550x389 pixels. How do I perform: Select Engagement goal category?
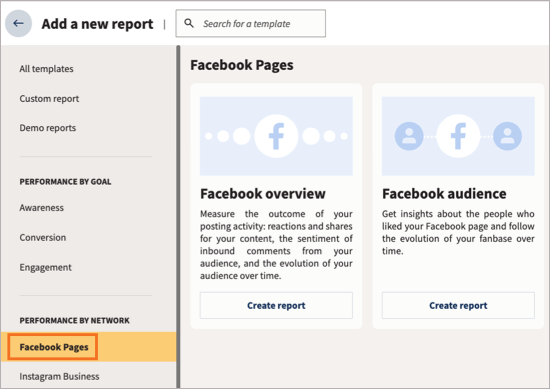[x=45, y=267]
